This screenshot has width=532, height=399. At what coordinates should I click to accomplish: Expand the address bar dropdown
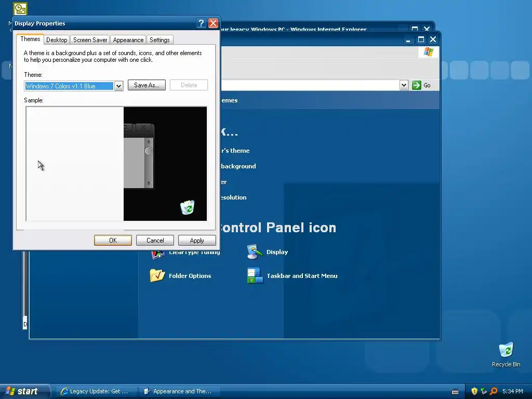[x=404, y=85]
